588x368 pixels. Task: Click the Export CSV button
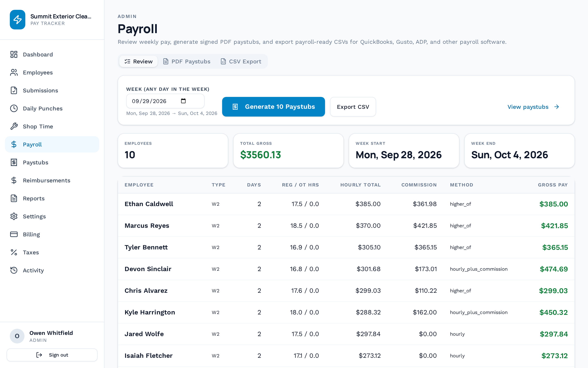pos(353,107)
